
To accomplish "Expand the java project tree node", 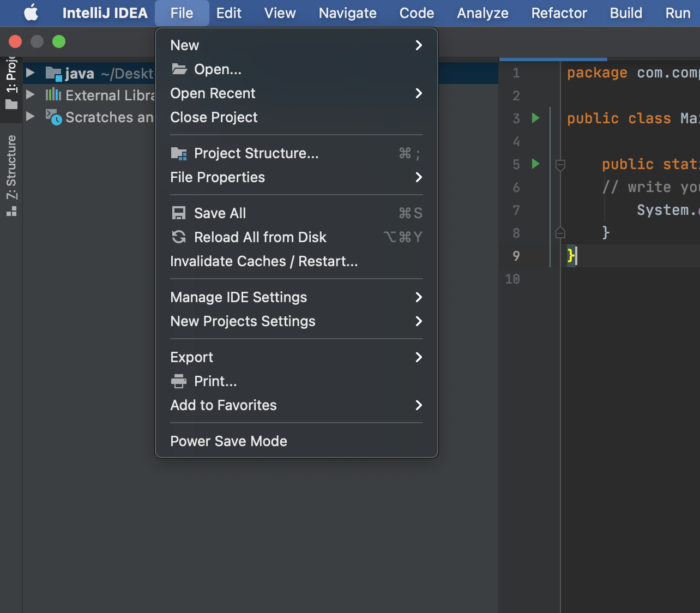I will (x=31, y=73).
